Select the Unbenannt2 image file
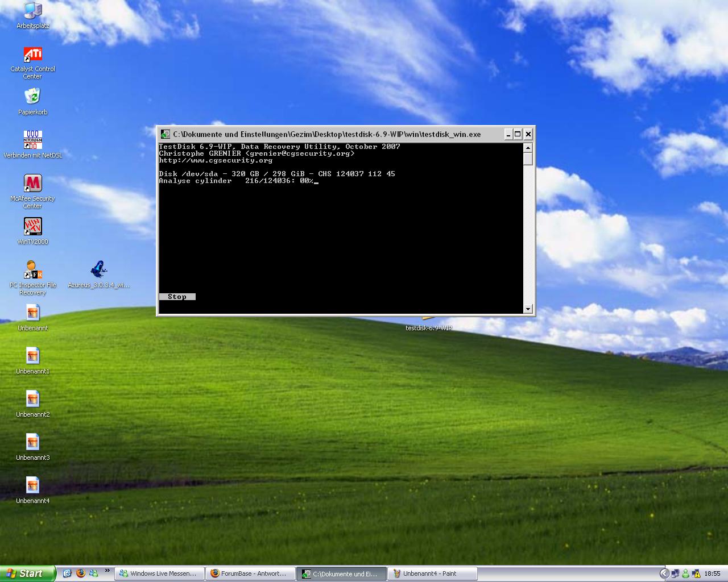 tap(32, 404)
